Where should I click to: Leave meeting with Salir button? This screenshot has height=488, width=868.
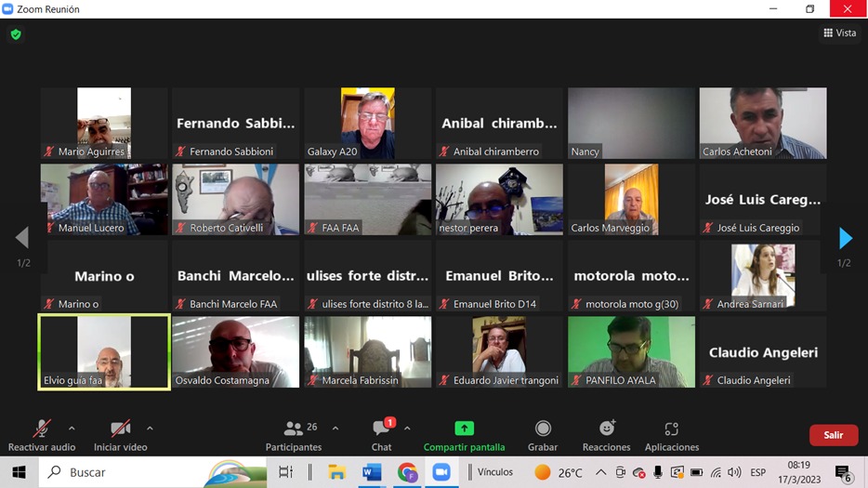click(833, 435)
